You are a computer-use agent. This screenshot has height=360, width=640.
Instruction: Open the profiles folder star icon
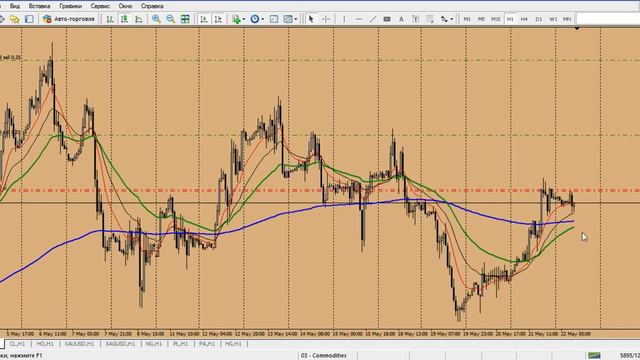[15, 19]
